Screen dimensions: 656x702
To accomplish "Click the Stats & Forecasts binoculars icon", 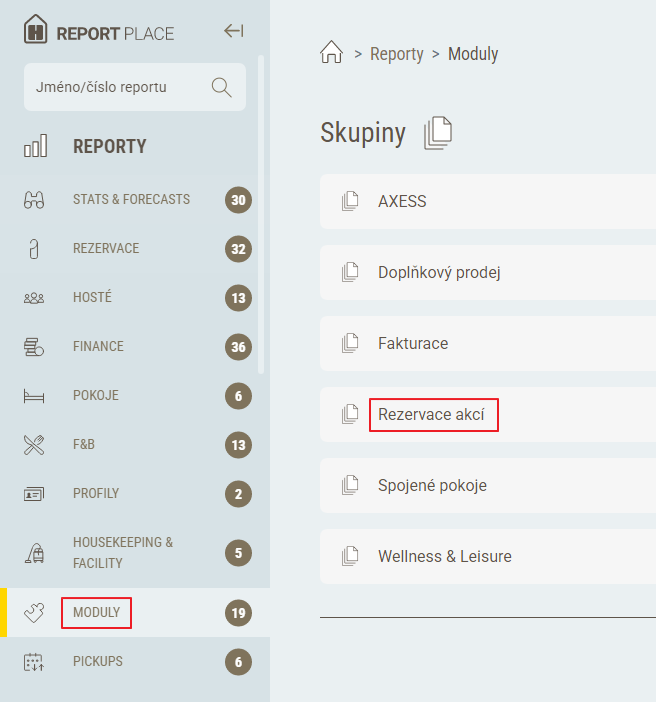I will [x=34, y=199].
